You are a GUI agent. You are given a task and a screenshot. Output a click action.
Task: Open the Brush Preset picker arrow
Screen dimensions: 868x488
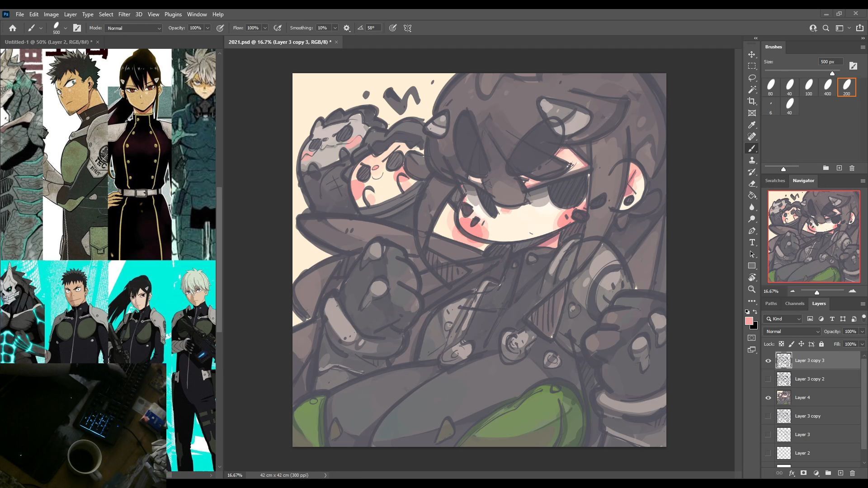(x=66, y=28)
